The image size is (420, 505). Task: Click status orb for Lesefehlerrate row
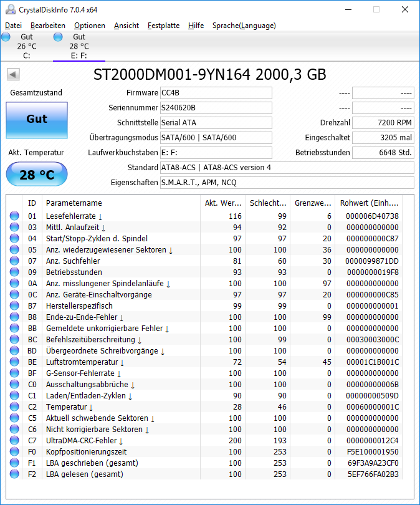[x=14, y=216]
